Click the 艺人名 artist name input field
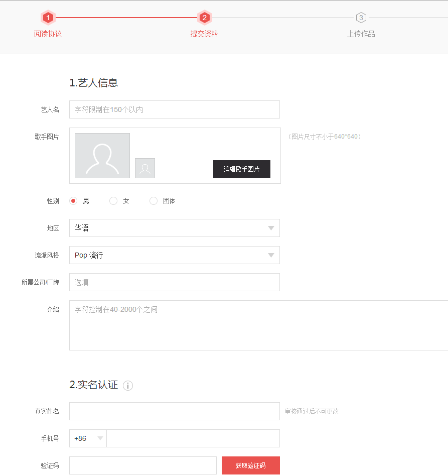 pyautogui.click(x=174, y=109)
